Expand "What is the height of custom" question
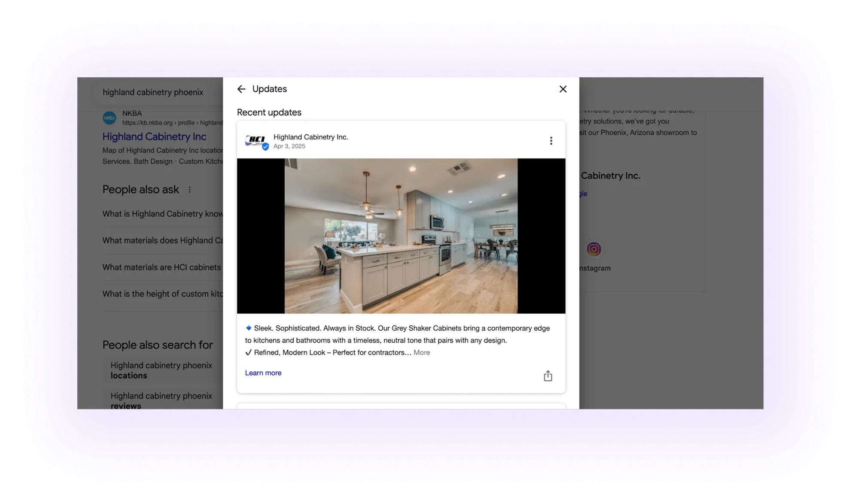This screenshot has width=858, height=504. pyautogui.click(x=162, y=294)
